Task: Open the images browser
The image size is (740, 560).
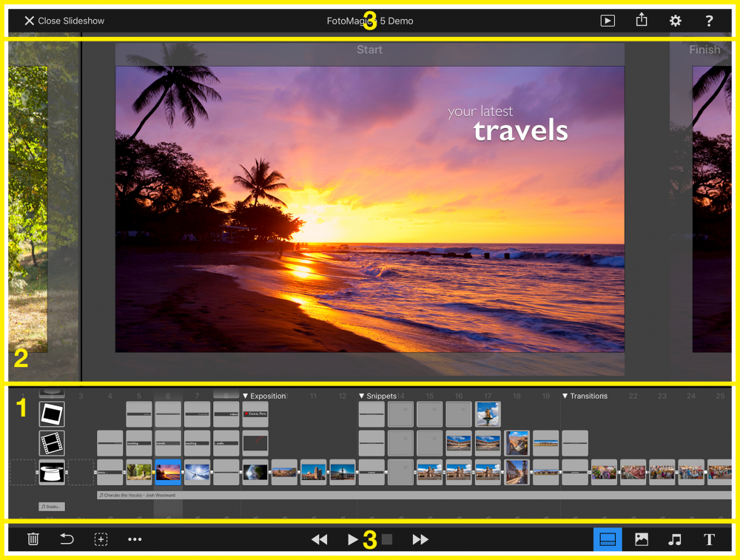Action: coord(642,539)
